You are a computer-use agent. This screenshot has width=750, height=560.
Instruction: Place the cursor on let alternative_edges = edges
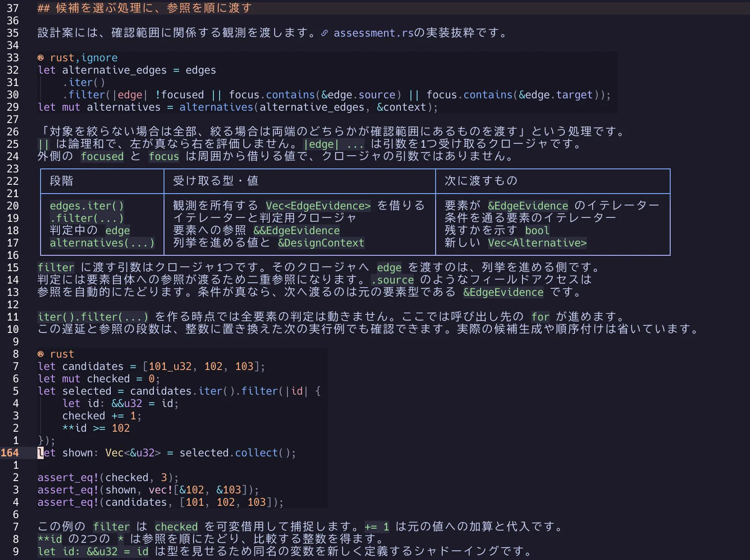(127, 70)
